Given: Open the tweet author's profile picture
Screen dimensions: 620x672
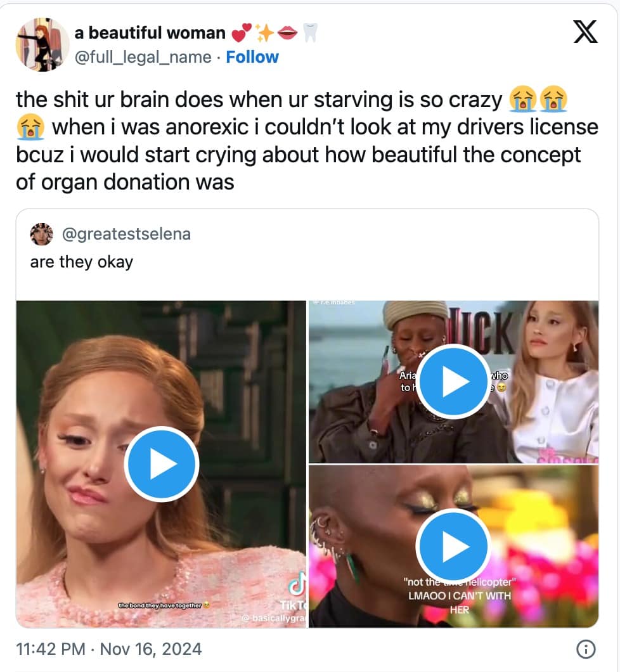Looking at the screenshot, I should pos(42,44).
